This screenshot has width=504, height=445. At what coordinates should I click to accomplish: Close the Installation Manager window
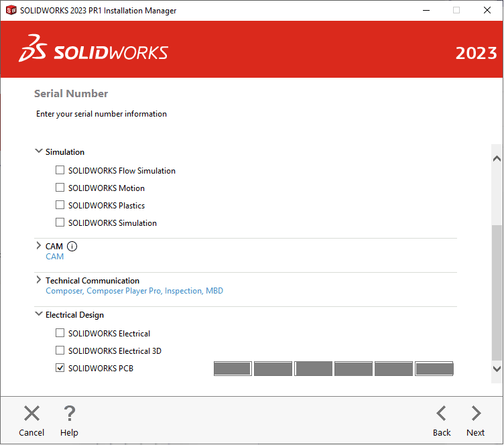(487, 10)
